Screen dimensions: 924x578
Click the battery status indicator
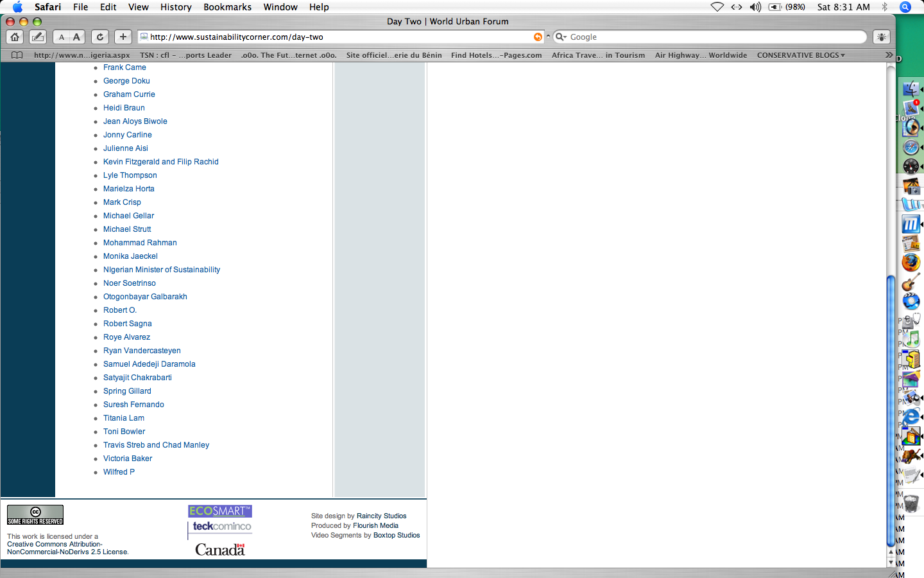coord(787,7)
